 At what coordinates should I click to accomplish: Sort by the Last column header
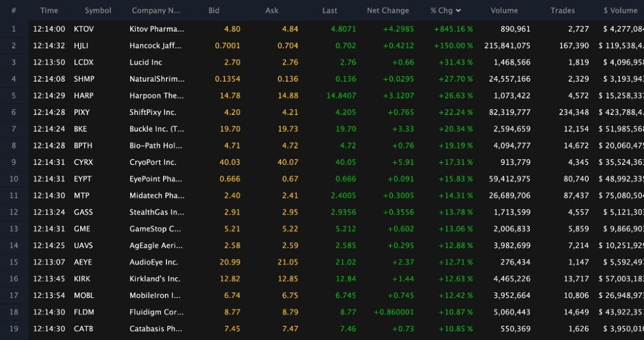click(x=330, y=11)
